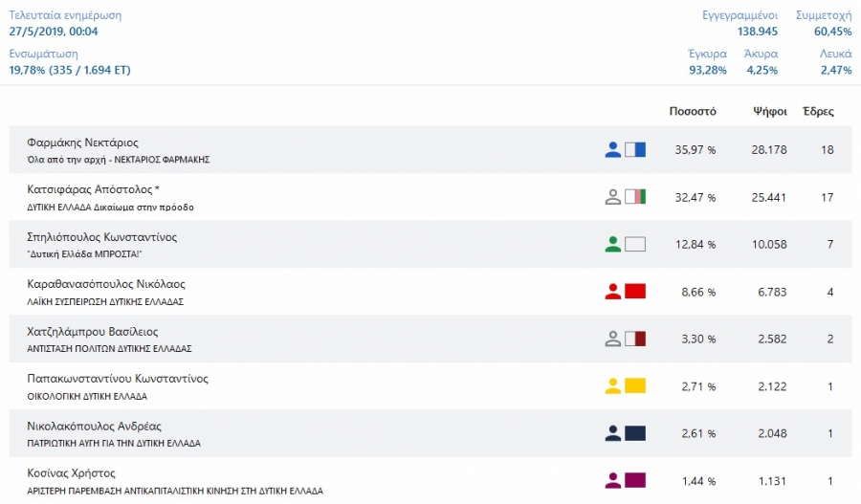Select the yellow swatch for ΟΙΚΟΛΟΓΙΚΗ ΔΥΤΙΚΗ ΕΛΛΑΔΑ
Viewport: 861px width, 504px height.
[x=635, y=386]
